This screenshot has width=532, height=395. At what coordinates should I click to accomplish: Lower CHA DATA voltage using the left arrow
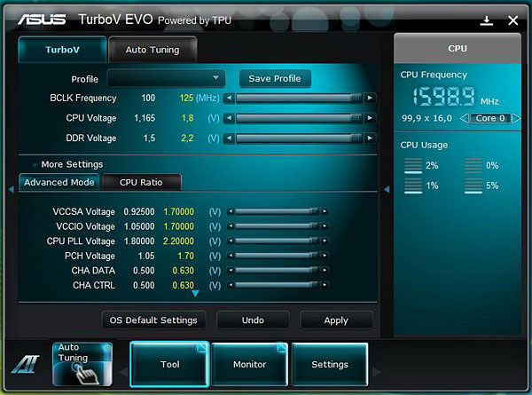[x=231, y=271]
